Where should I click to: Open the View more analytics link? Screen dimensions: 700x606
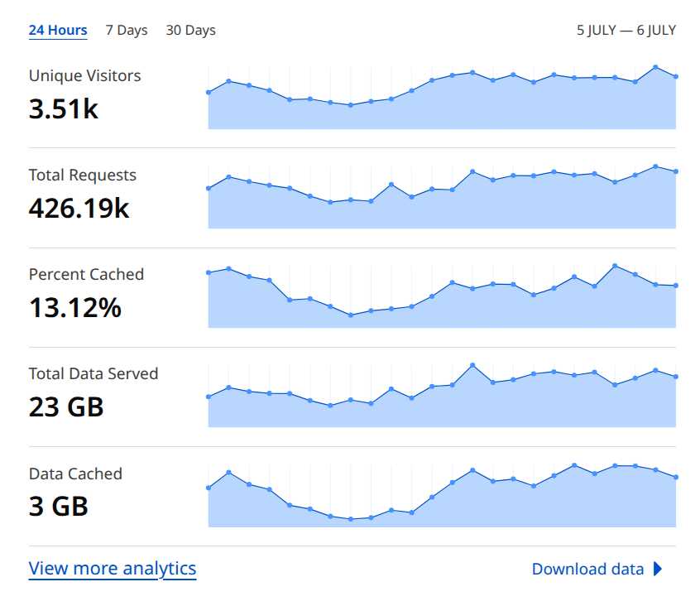click(x=113, y=569)
